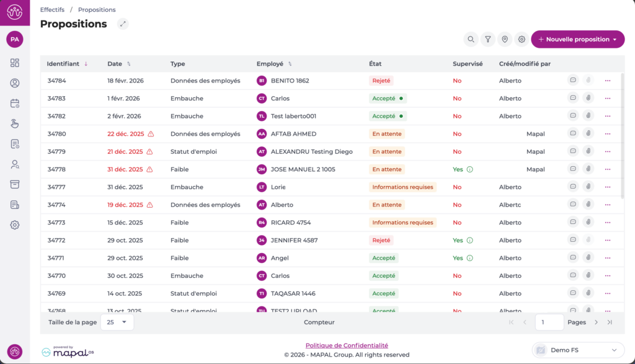Screen dimensions: 635x364
Task: Open the Demo FS selector dropdown
Action: click(x=578, y=350)
